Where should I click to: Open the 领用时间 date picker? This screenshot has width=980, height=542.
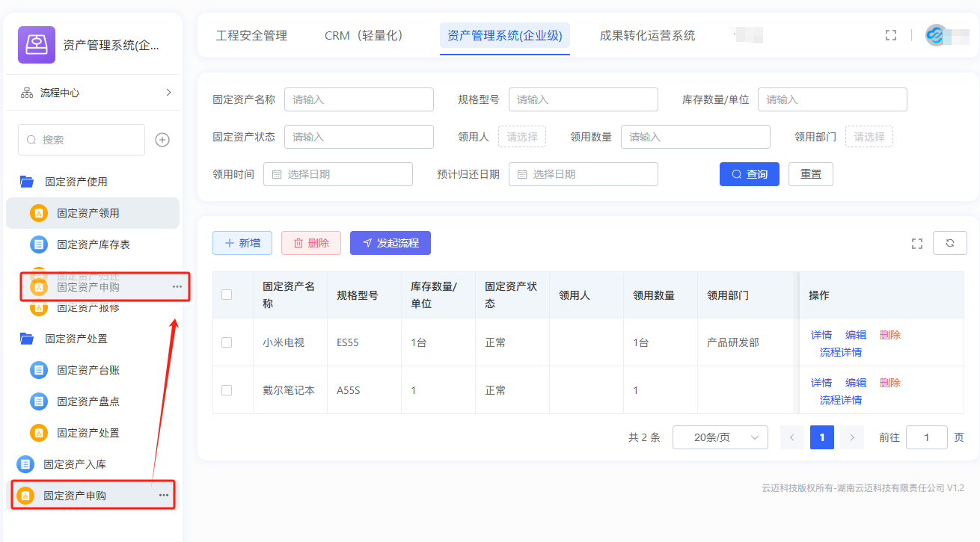coord(337,174)
